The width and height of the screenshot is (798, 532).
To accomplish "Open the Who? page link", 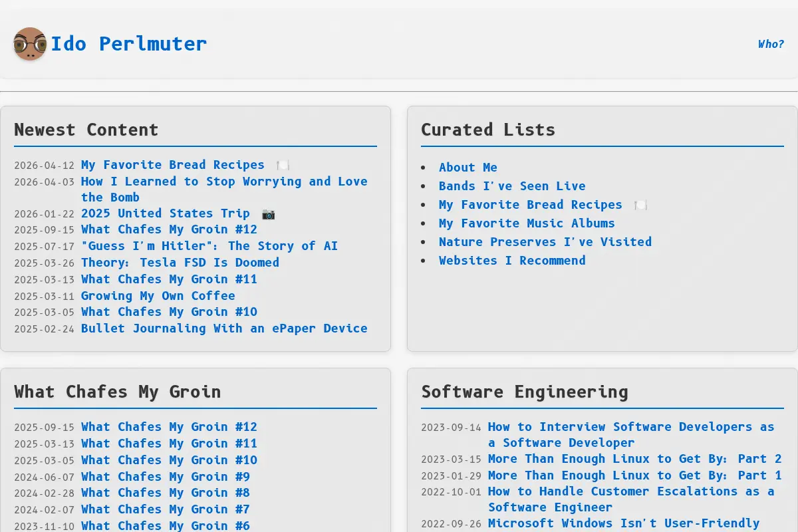I will tap(771, 44).
